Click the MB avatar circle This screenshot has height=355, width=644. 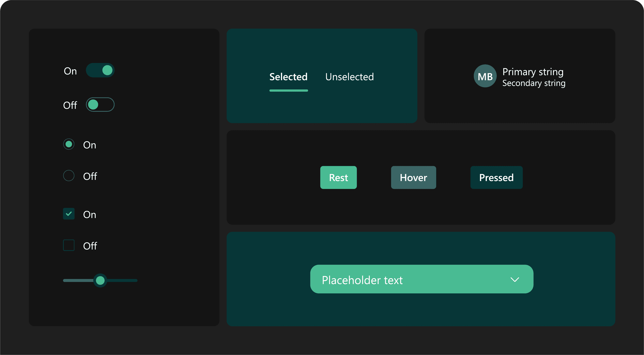[485, 76]
